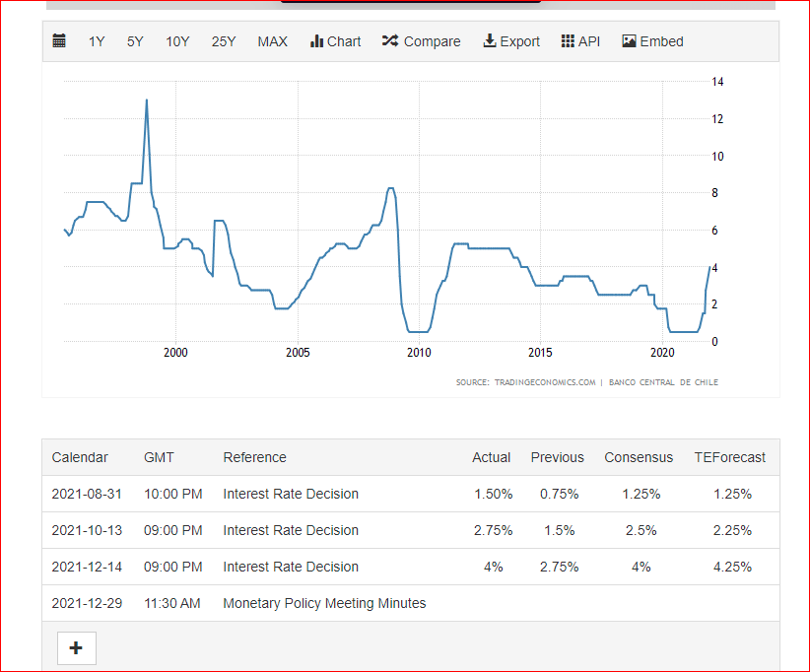Image resolution: width=810 pixels, height=672 pixels.
Task: Select the 5Y time range
Action: pyautogui.click(x=135, y=41)
